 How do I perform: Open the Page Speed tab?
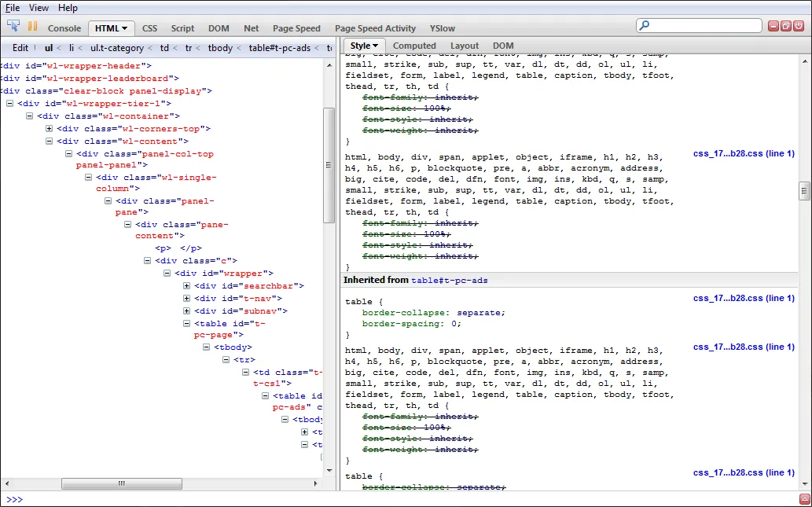(296, 28)
